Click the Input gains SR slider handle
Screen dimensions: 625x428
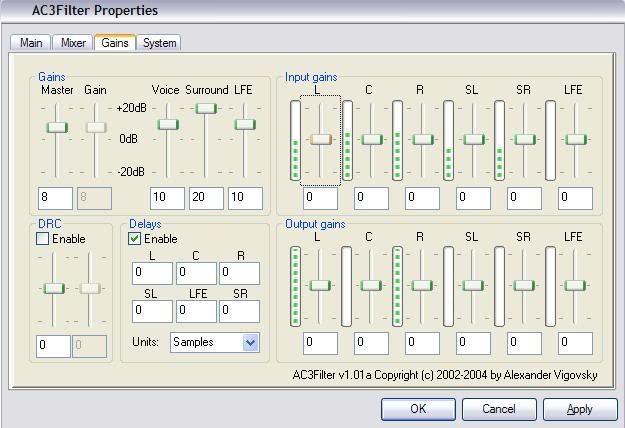click(525, 139)
